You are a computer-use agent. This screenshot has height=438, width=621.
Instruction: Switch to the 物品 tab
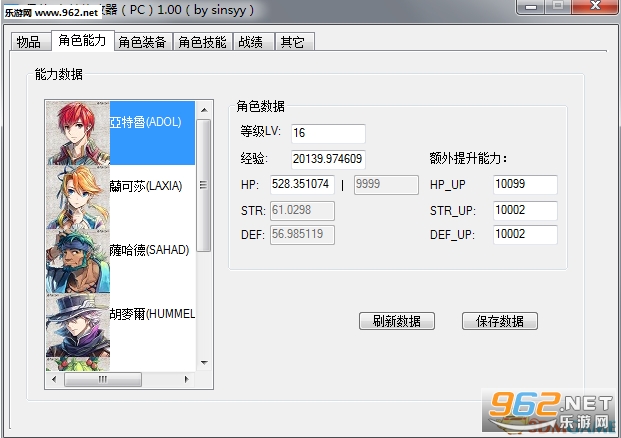30,42
